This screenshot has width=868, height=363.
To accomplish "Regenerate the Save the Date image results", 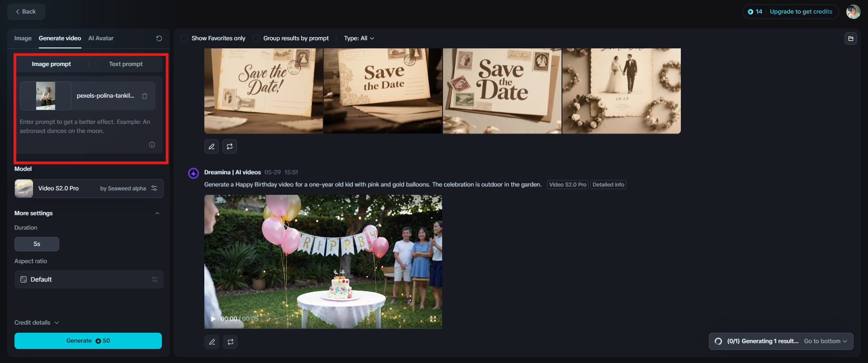I will click(x=230, y=146).
